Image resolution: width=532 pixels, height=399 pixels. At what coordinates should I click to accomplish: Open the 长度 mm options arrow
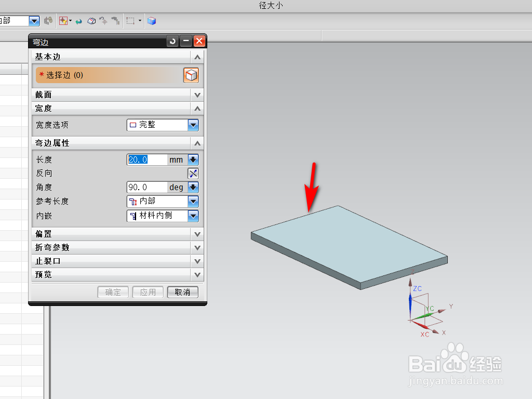[193, 159]
